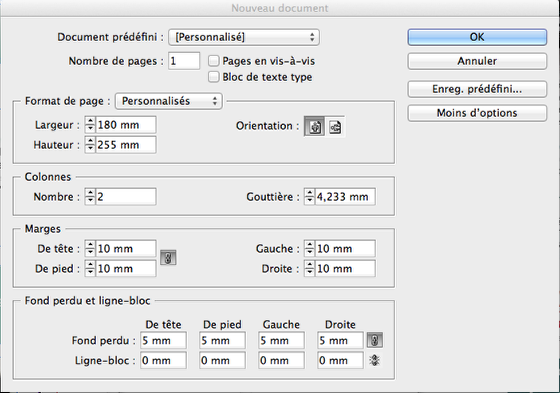560x393 pixels.
Task: Toggle the Ligne-bloc broken link icon
Action: [375, 360]
